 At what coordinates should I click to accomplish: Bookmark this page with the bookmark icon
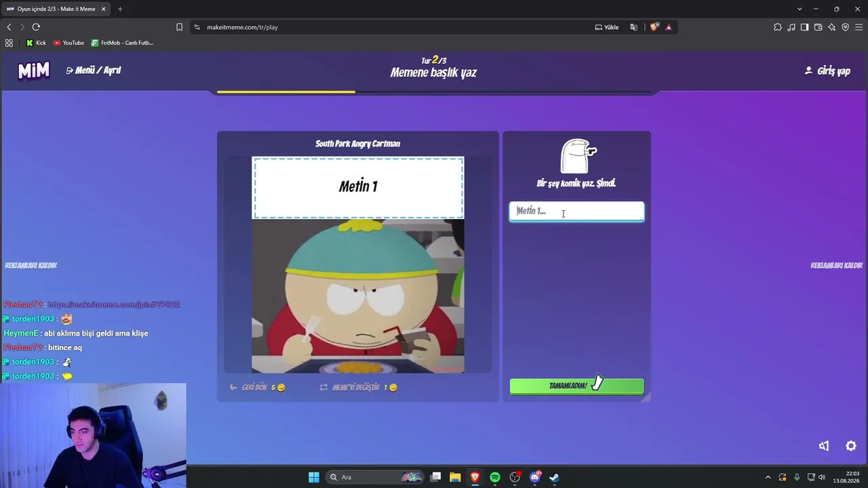[x=179, y=27]
